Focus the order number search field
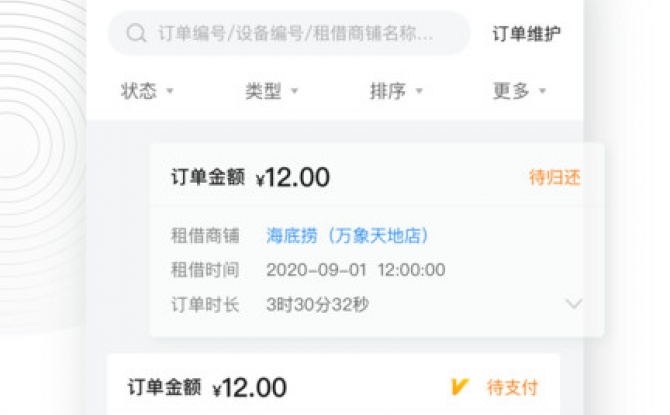Viewport: 670px width, 415px height. pyautogui.click(x=289, y=33)
